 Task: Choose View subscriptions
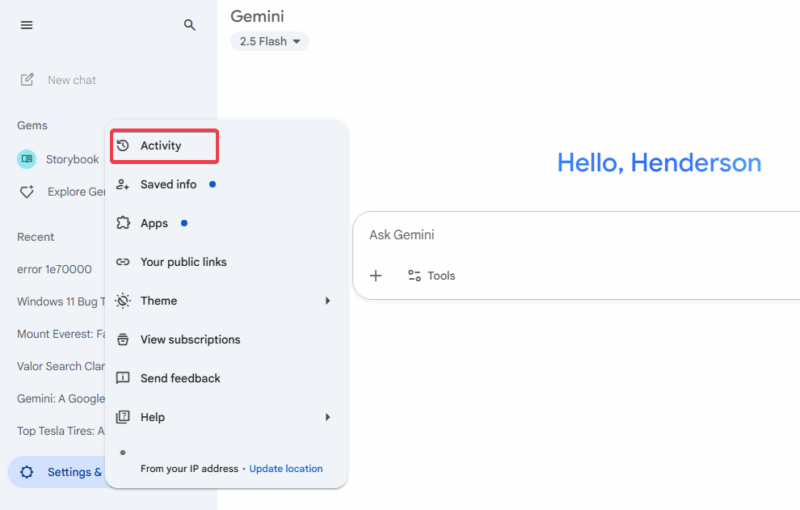point(226,339)
